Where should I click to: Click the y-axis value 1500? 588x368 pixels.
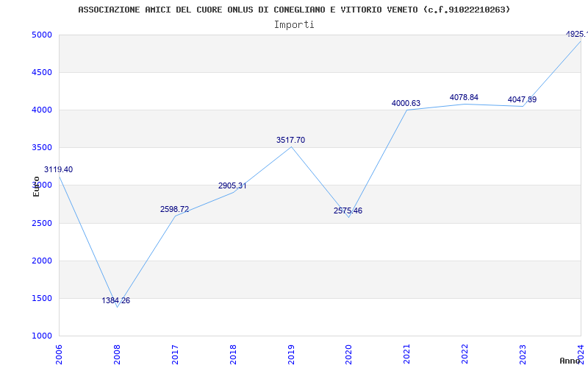pos(42,299)
